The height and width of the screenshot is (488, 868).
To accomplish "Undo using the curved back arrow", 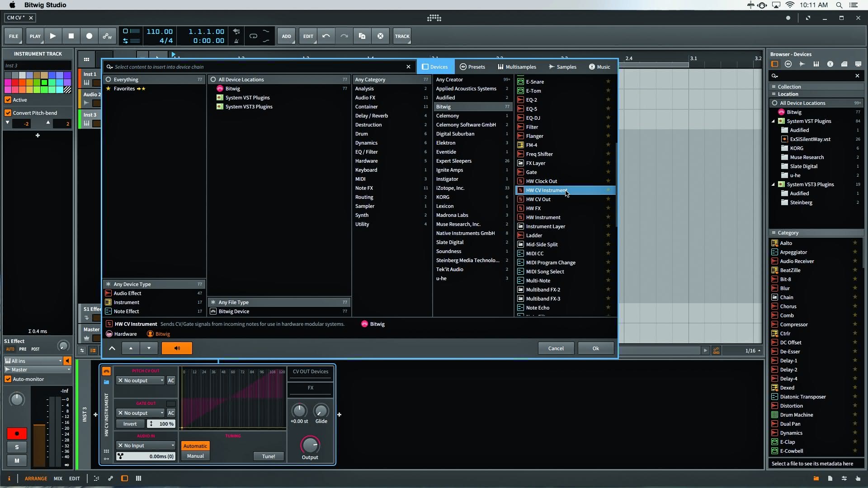I will pos(326,36).
